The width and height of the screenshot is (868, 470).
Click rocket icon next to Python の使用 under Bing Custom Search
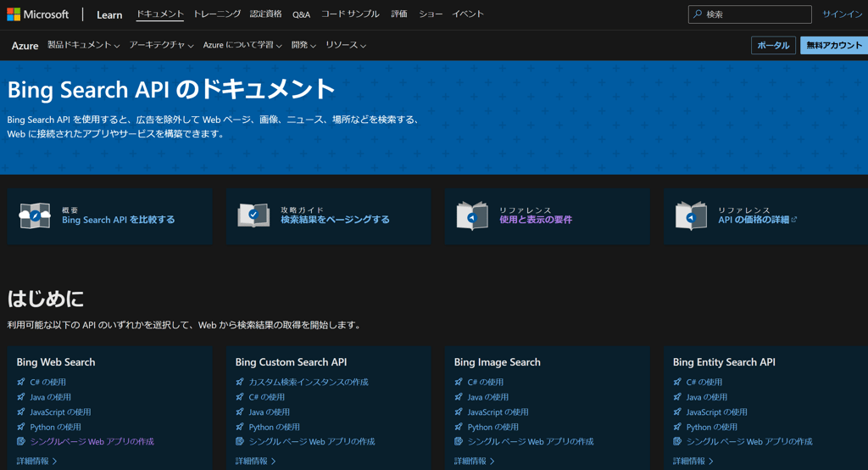pos(240,427)
